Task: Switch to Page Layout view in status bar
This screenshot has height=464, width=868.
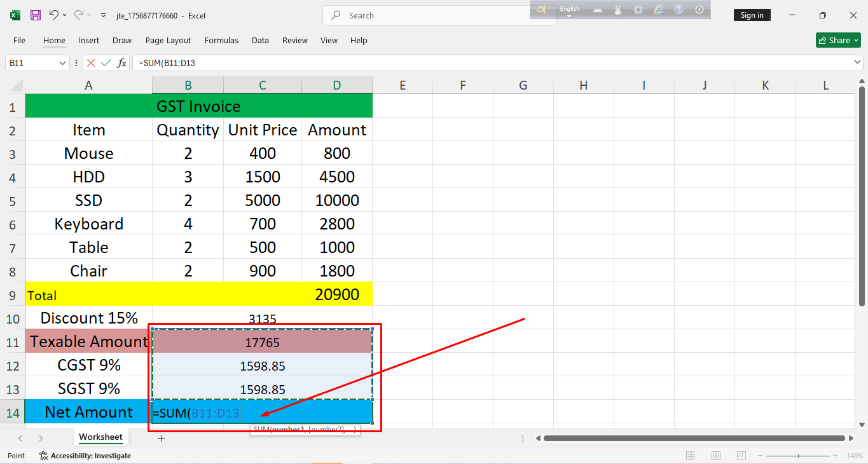Action: (x=715, y=456)
